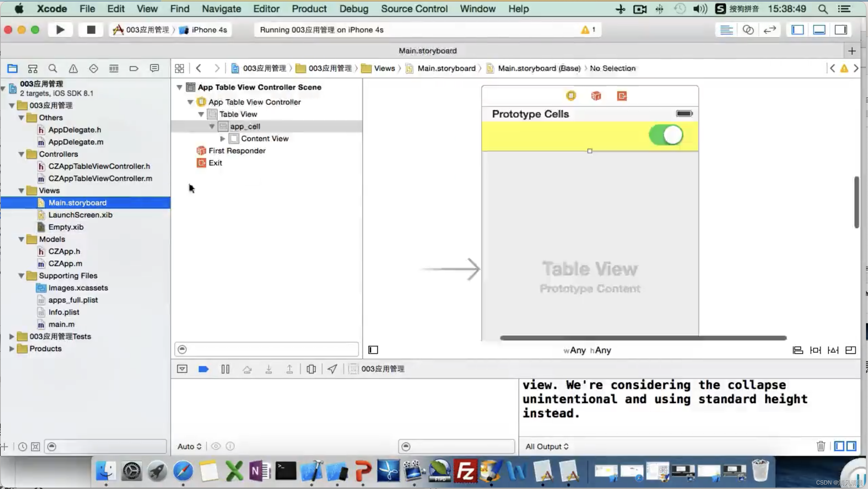The width and height of the screenshot is (868, 489).
Task: Open the Product menu
Action: tap(309, 9)
